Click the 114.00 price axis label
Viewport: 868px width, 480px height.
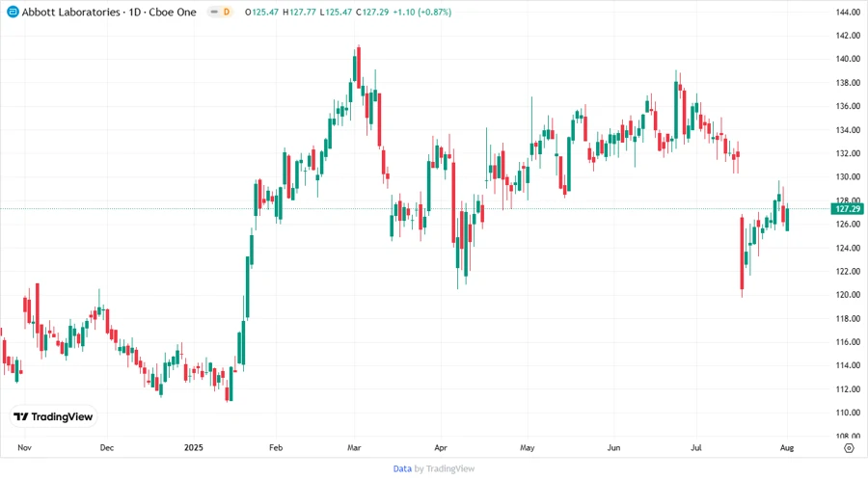[848, 365]
